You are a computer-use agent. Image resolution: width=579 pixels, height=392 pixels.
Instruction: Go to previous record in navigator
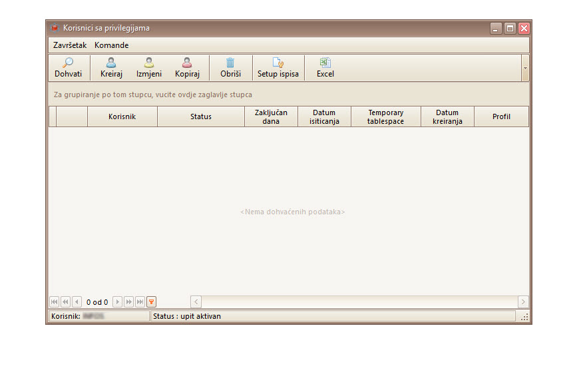(77, 302)
